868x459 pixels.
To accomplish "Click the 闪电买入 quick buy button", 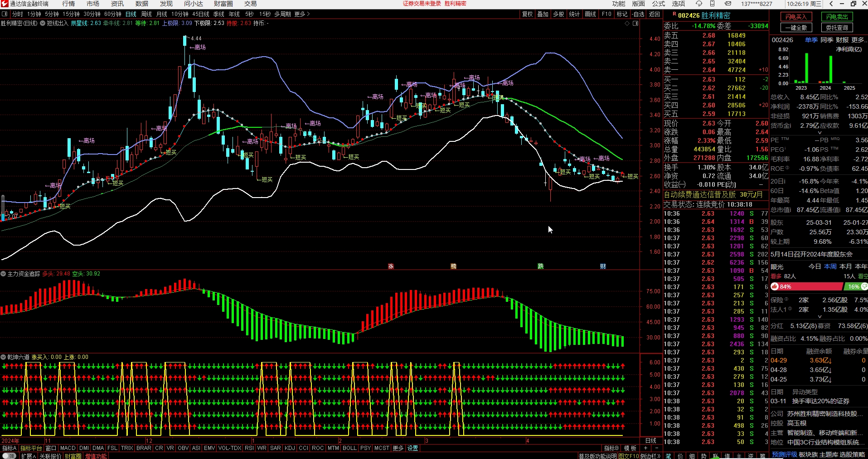I will click(795, 17).
